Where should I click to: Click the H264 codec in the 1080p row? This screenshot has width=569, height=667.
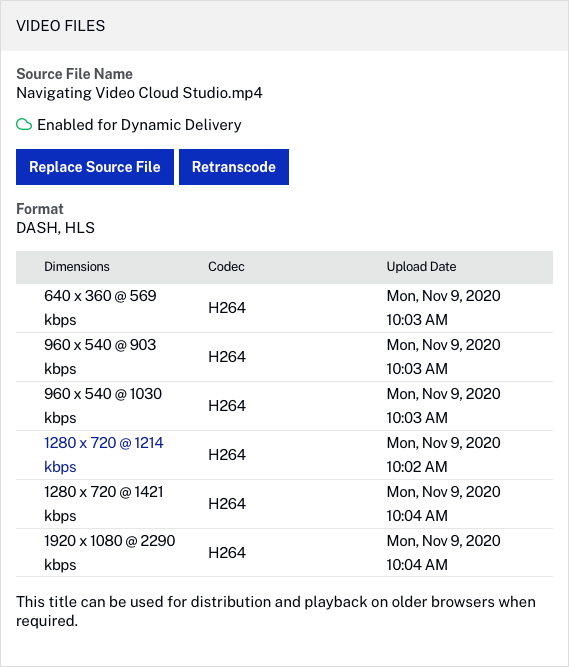point(227,553)
